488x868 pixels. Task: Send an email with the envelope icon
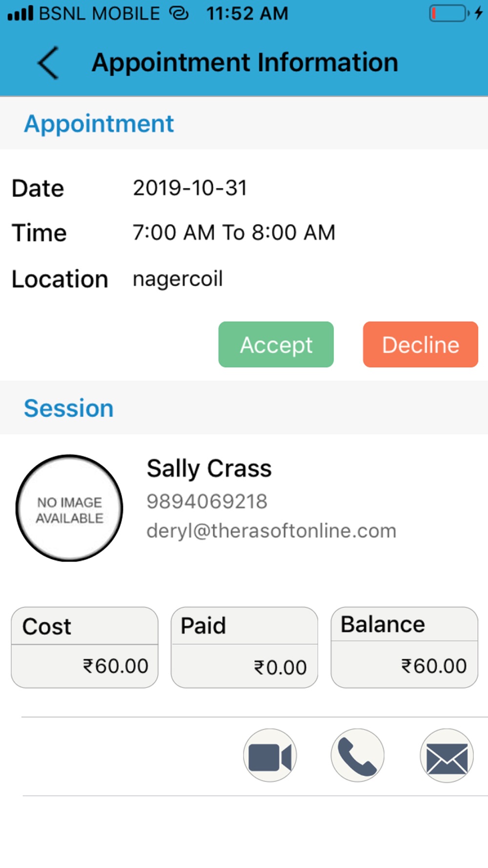point(447,756)
